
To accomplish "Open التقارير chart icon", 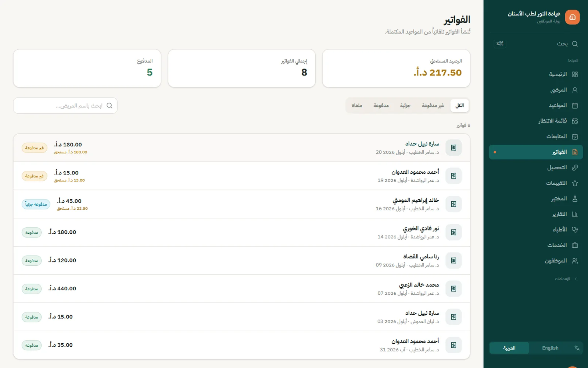I will (575, 214).
